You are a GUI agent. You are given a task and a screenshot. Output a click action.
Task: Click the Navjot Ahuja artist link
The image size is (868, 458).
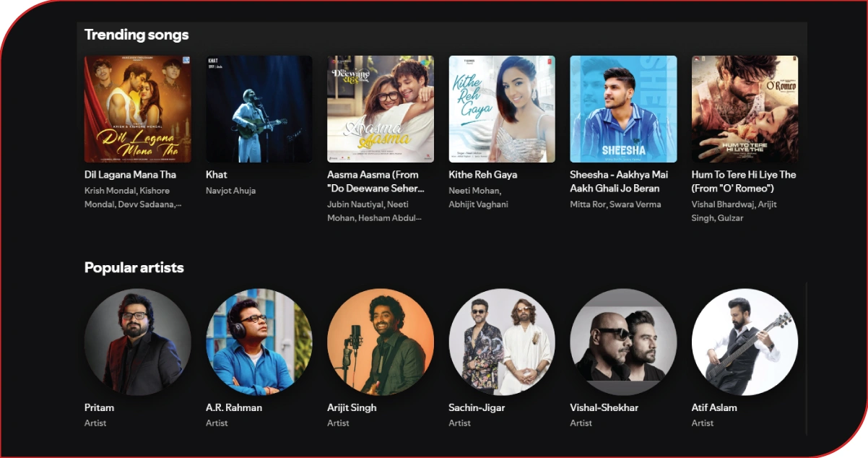click(230, 191)
